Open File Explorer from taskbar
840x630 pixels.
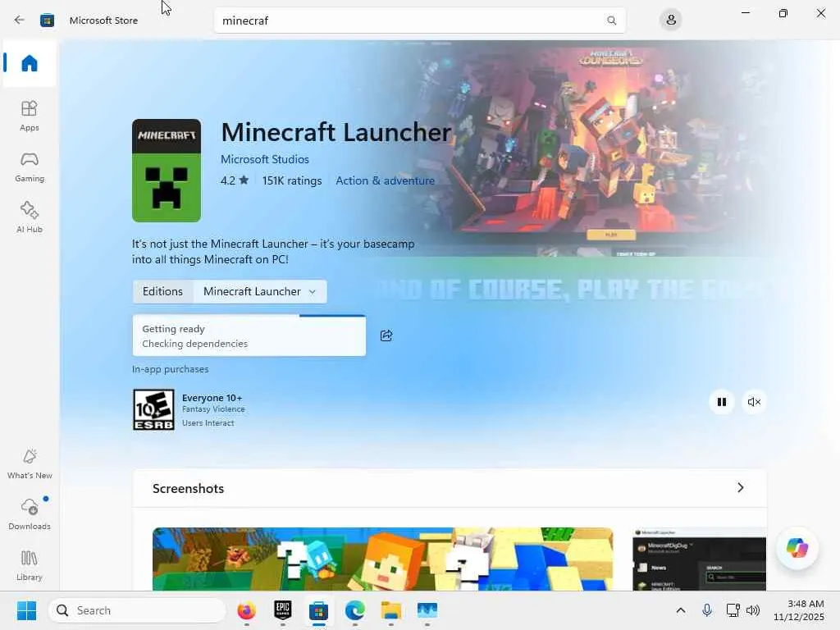[x=391, y=610]
